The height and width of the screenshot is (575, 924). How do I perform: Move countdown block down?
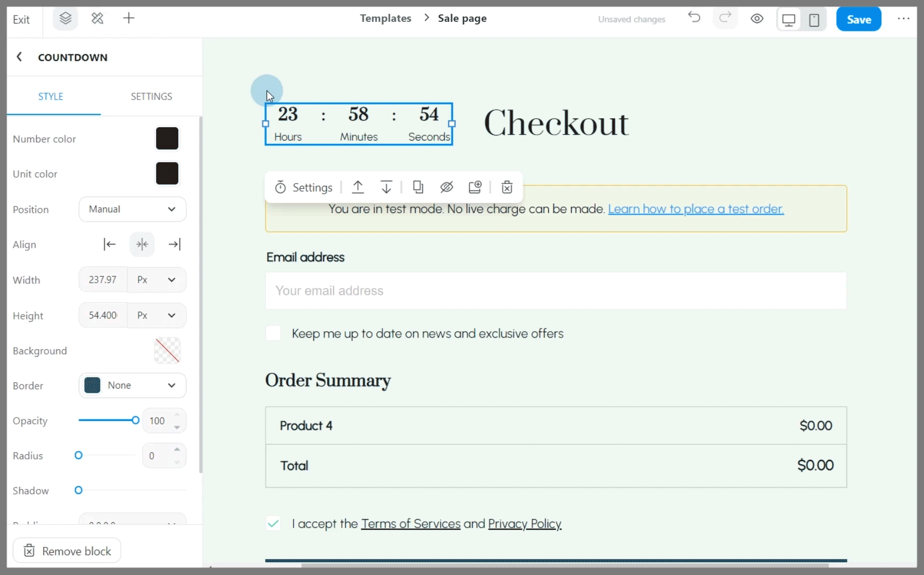click(x=386, y=187)
